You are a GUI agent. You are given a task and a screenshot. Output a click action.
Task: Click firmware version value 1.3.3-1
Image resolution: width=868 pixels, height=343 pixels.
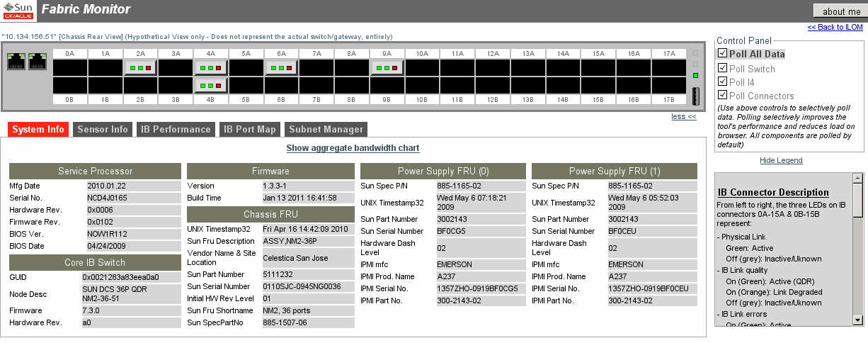point(307,186)
